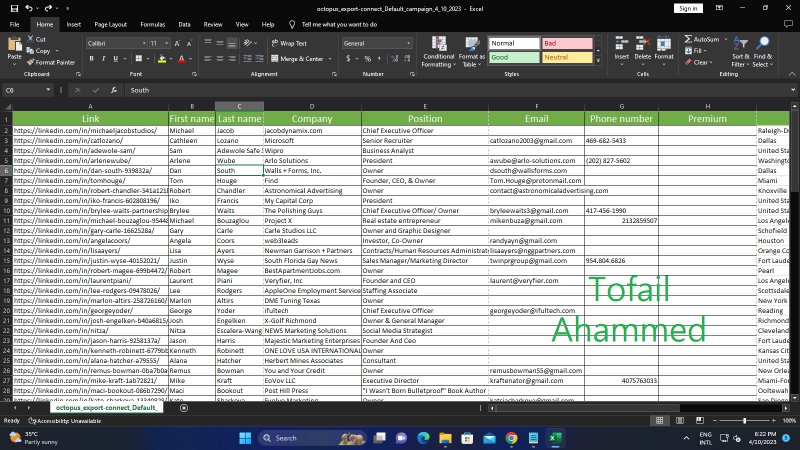Expand the Merge & Center dropdown arrow

[330, 59]
